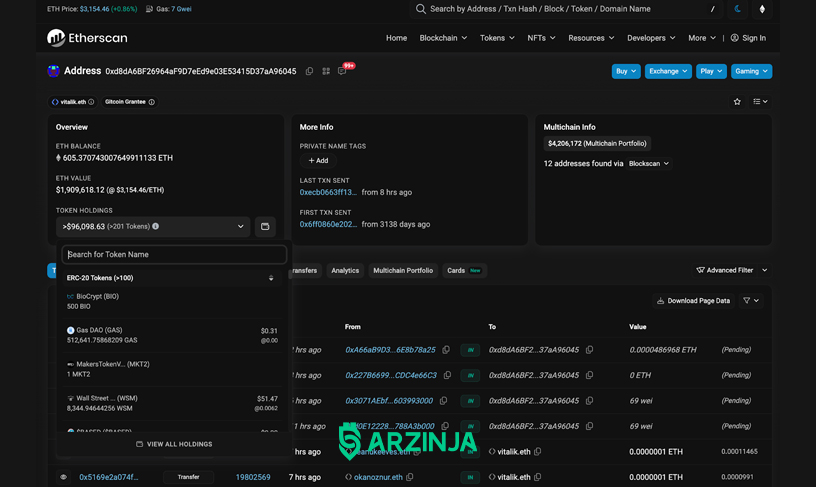Viewport: 816px width, 487px height.
Task: Open the filter funnel dropdown
Action: 750,301
